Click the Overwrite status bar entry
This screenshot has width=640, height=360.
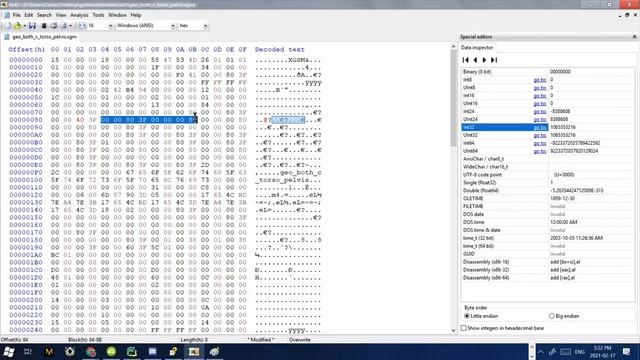tap(300, 340)
